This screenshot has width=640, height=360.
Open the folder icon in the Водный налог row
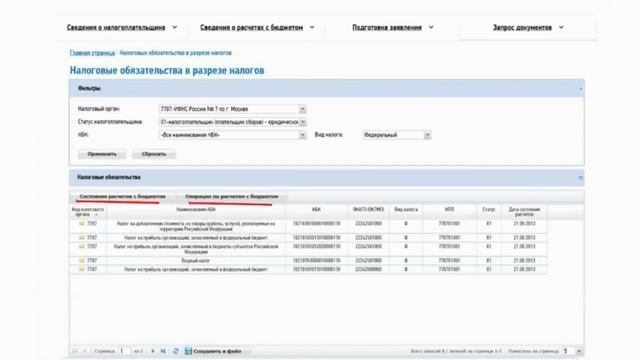tap(82, 260)
